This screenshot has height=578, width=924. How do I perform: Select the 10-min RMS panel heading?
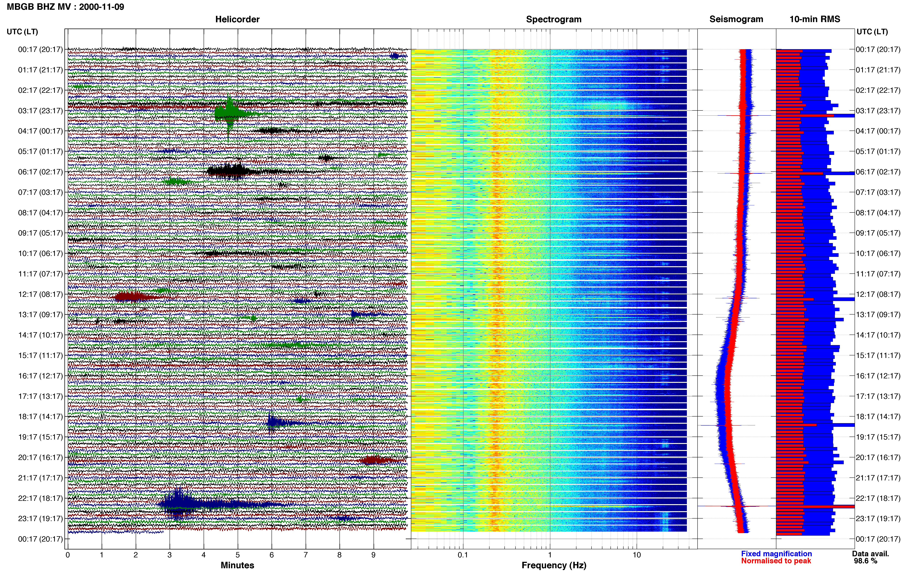815,19
